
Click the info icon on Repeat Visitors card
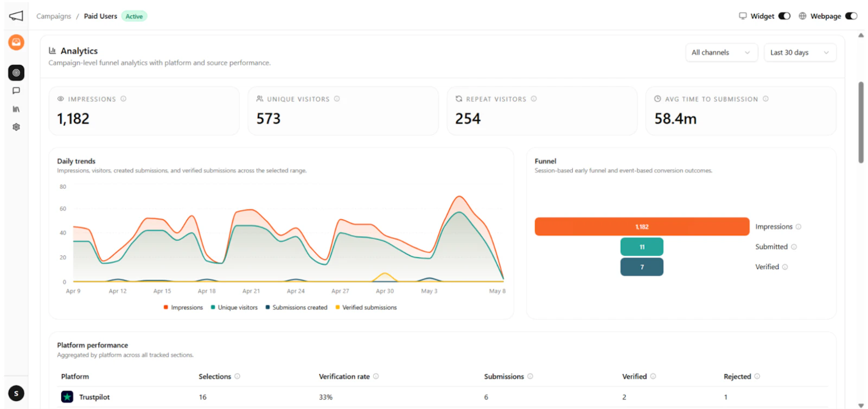click(x=534, y=99)
